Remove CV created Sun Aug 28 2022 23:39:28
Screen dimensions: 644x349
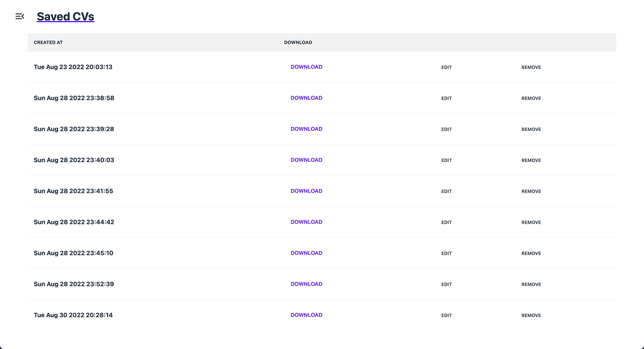tap(531, 129)
